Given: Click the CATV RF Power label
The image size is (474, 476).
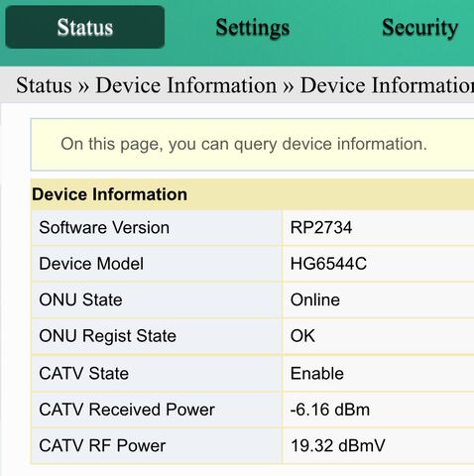Looking at the screenshot, I should (102, 445).
